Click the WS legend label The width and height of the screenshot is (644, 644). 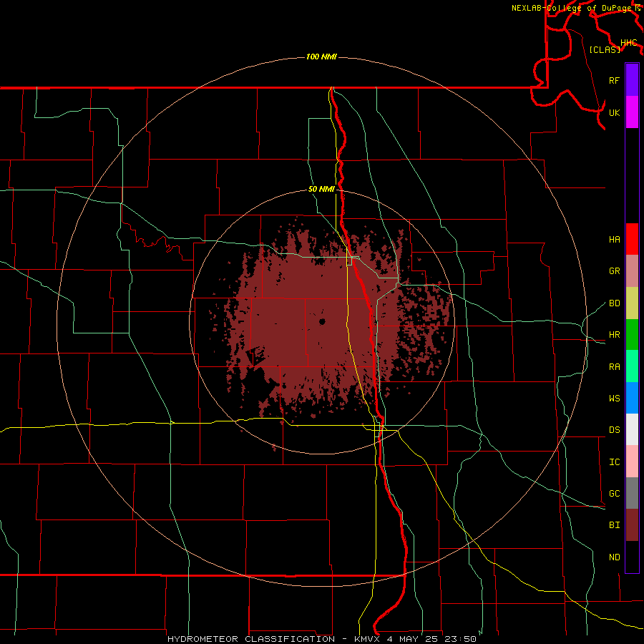(614, 399)
